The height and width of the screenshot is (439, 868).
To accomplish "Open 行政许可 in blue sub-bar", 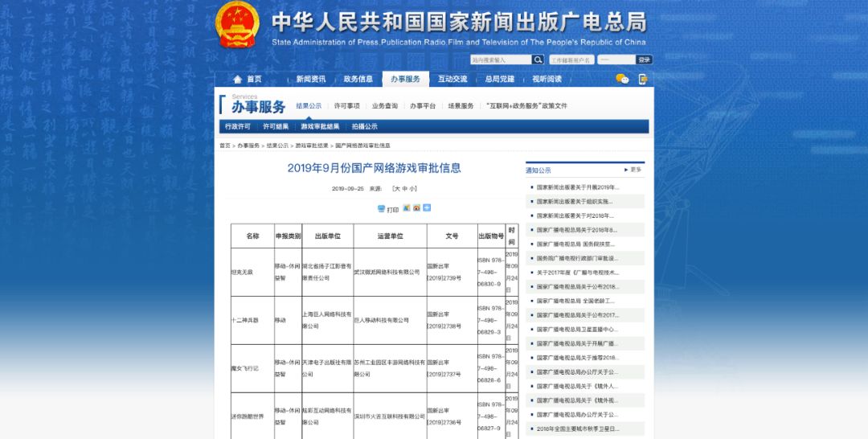I will pos(237,127).
